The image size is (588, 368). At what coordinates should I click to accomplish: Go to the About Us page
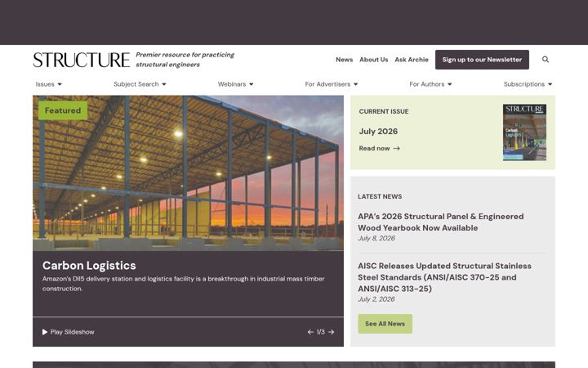tap(373, 60)
